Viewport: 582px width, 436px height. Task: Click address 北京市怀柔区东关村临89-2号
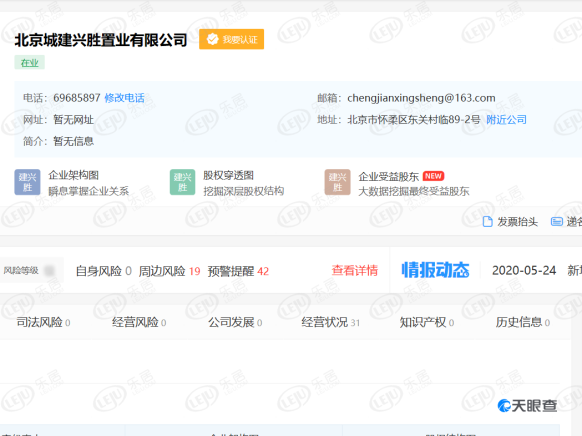click(x=413, y=119)
